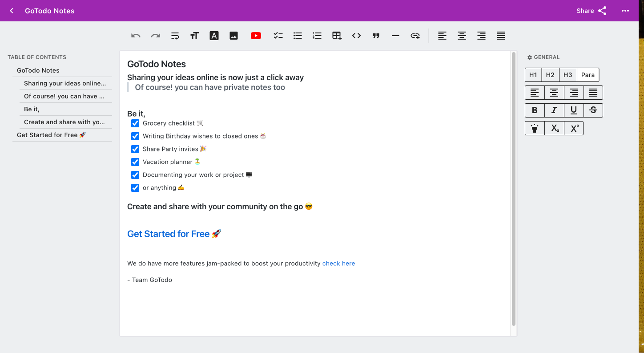The width and height of the screenshot is (644, 353).
Task: Insert a numbered list
Action: 317,36
